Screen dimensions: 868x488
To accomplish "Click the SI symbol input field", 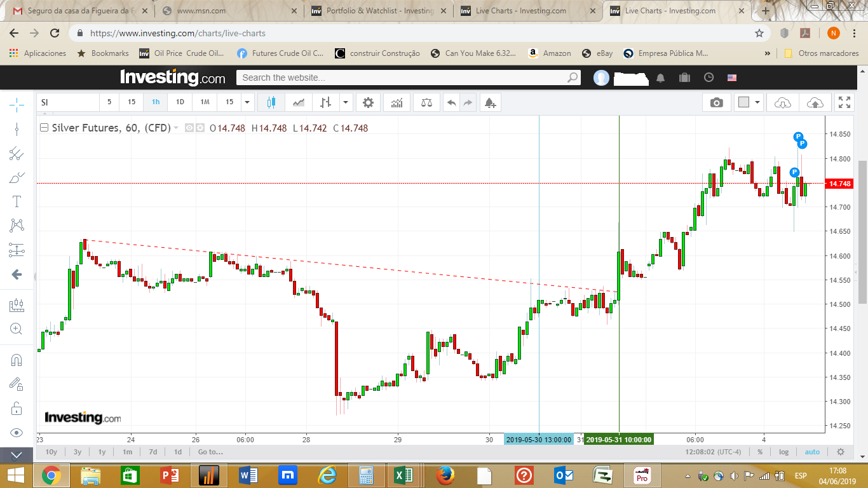I will click(68, 102).
